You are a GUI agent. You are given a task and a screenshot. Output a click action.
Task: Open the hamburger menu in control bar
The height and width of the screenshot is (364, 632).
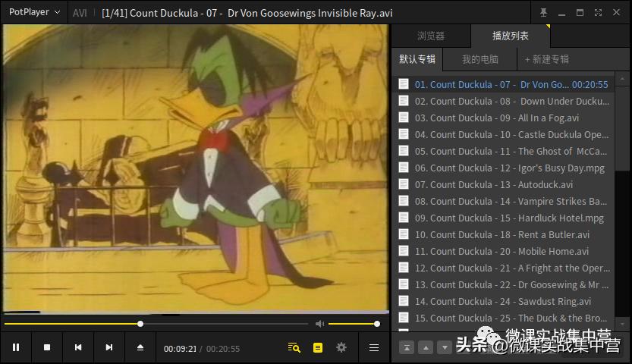374,347
